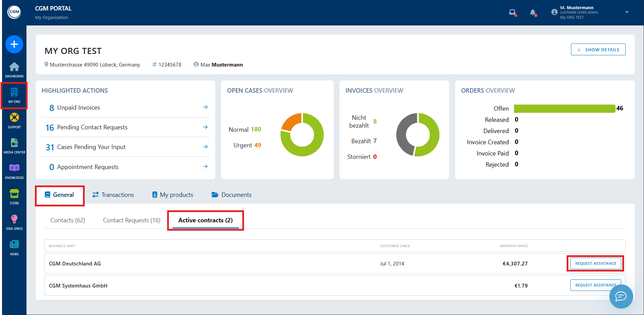Click the €1.79 monthly price
This screenshot has width=644, height=315.
pyautogui.click(x=521, y=286)
